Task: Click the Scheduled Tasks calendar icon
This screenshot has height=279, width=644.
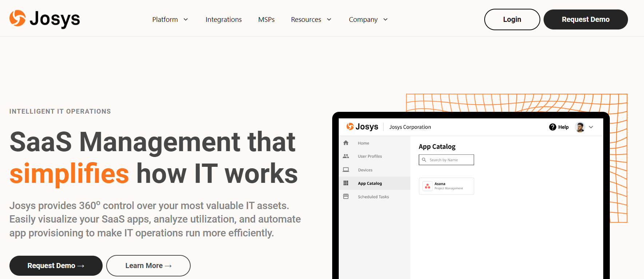Action: click(346, 196)
